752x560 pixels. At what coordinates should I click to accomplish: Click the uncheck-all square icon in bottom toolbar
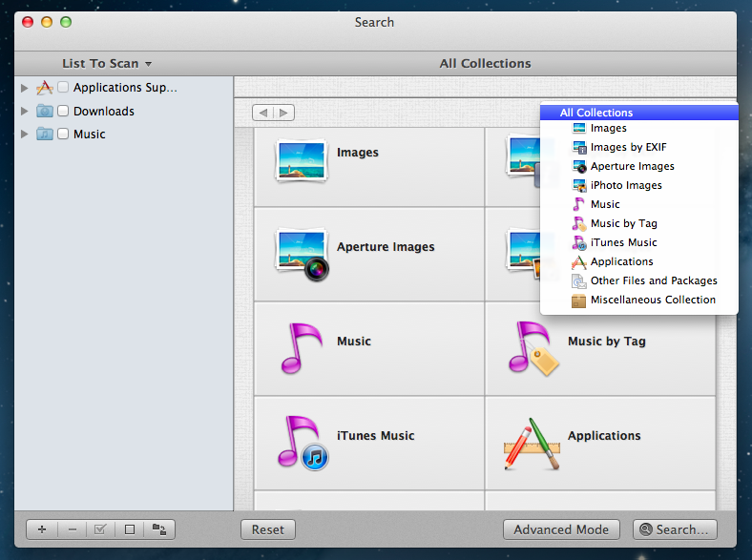130,529
